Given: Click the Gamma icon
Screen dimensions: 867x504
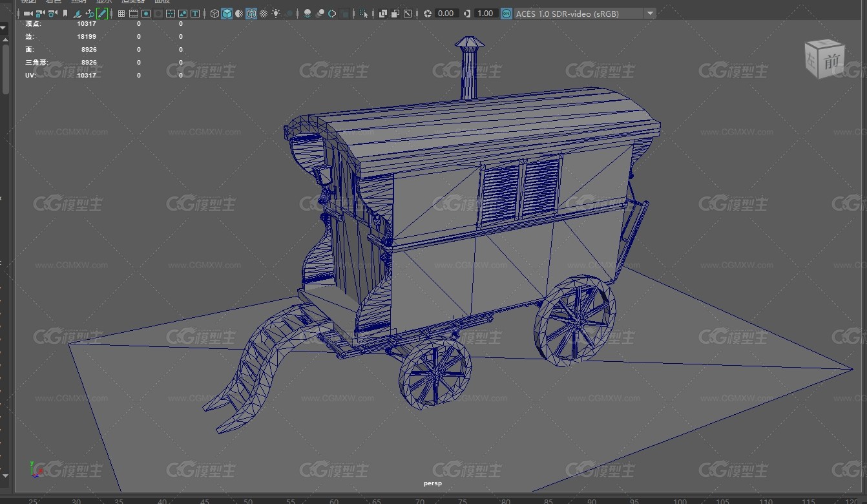Looking at the screenshot, I should click(467, 14).
